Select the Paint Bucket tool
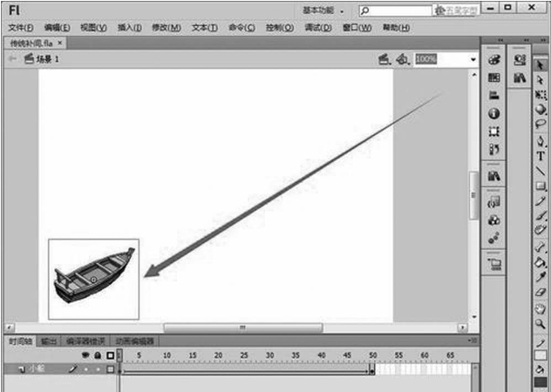The height and width of the screenshot is (392, 551). 541,262
